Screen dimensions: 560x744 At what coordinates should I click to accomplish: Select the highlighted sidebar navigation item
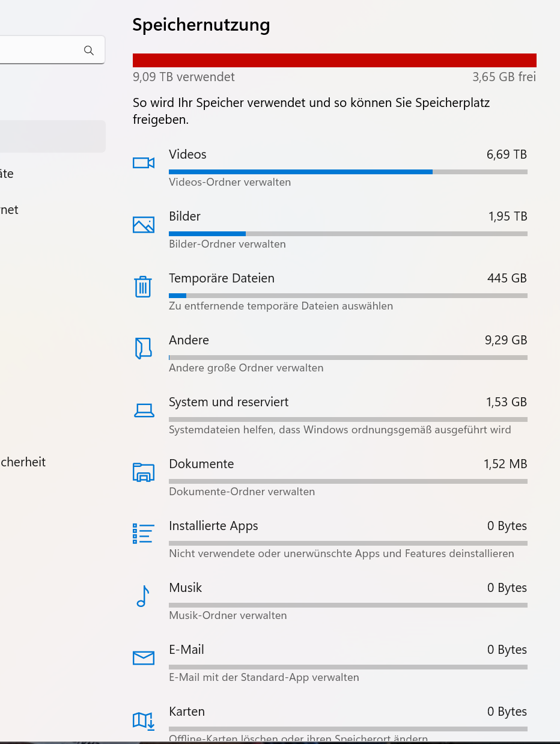[52, 136]
